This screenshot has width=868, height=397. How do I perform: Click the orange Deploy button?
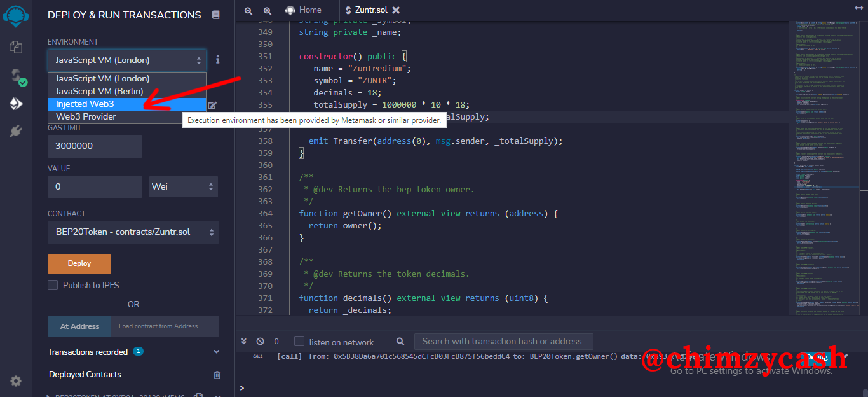pyautogui.click(x=79, y=263)
